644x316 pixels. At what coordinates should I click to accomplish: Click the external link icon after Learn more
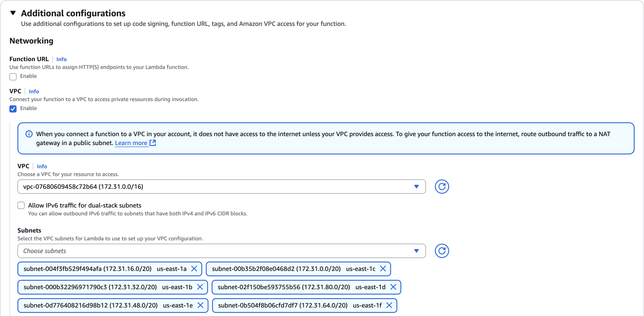[x=153, y=143]
